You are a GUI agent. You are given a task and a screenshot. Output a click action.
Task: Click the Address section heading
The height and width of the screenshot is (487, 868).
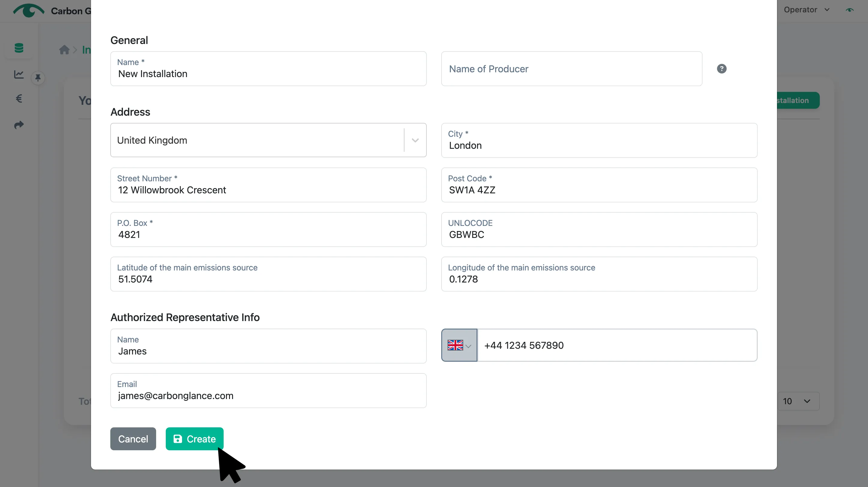pos(131,112)
